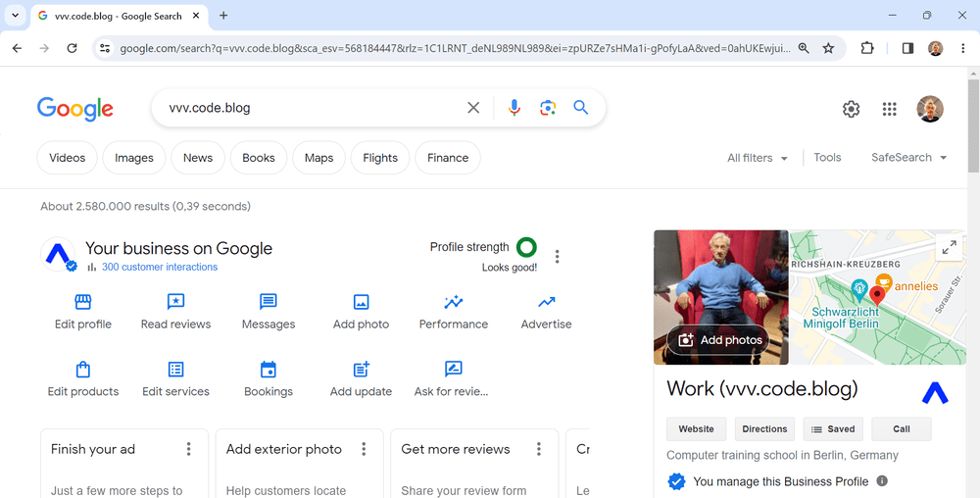Reload the page
This screenshot has height=498, width=980.
pyautogui.click(x=72, y=48)
